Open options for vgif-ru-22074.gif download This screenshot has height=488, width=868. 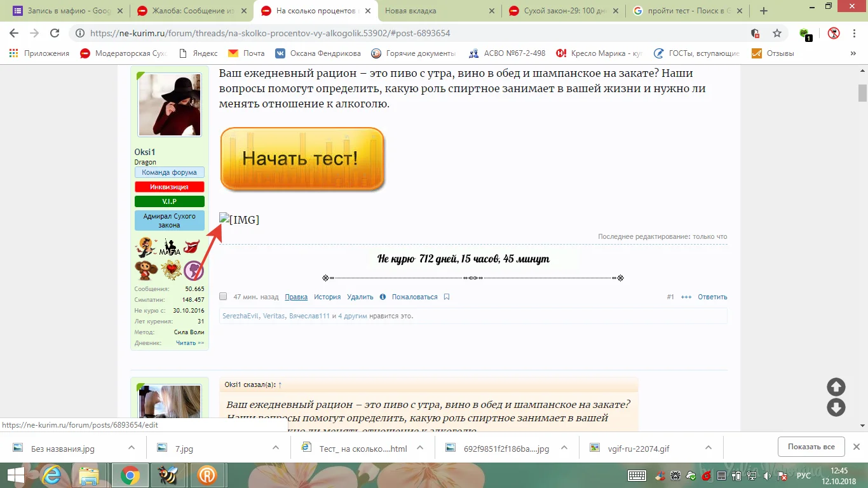pos(709,448)
